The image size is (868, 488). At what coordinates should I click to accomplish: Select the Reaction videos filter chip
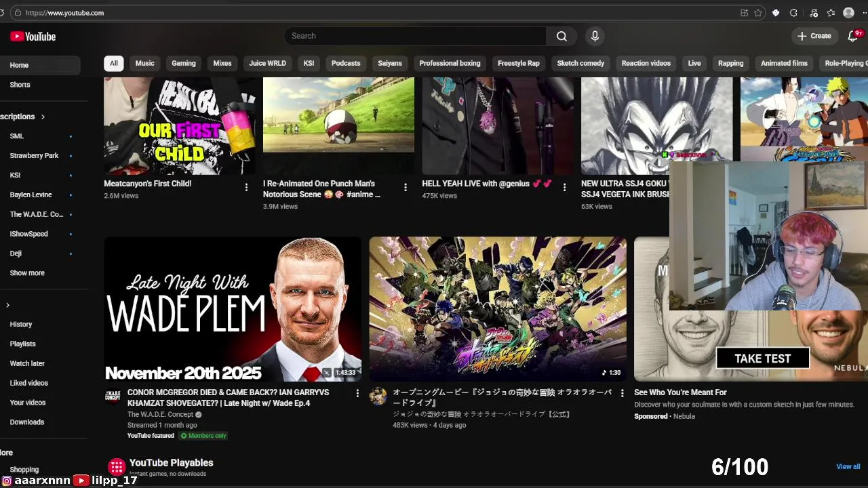point(646,63)
